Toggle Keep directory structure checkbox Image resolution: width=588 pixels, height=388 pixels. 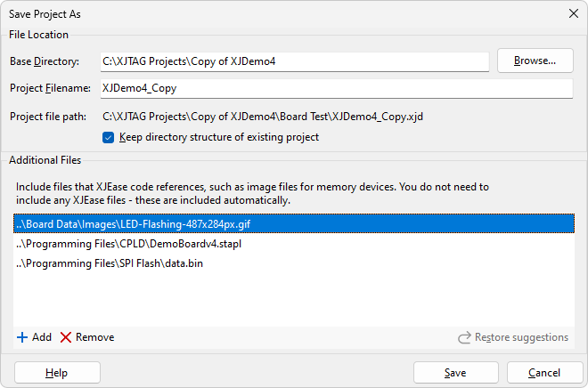coord(109,137)
